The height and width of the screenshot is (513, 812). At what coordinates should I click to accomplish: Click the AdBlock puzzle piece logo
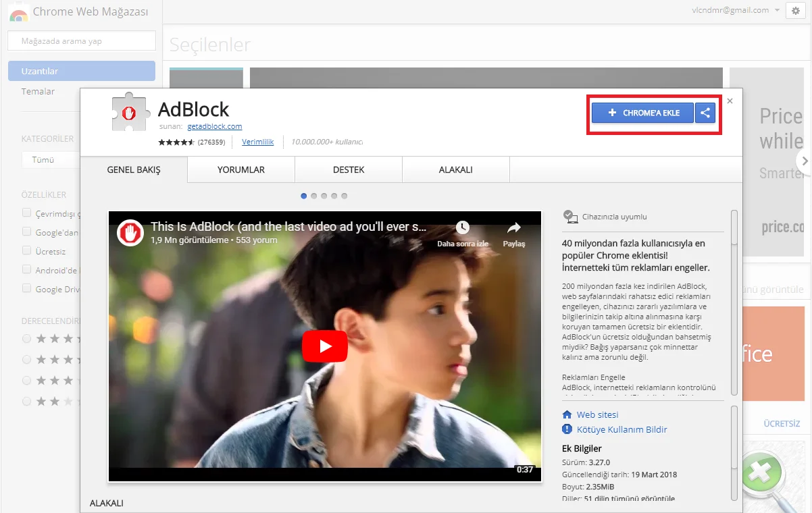(131, 111)
